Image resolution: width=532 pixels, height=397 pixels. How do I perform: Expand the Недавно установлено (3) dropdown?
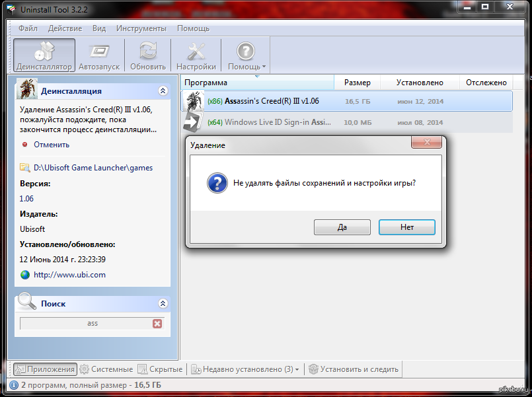[x=297, y=369]
